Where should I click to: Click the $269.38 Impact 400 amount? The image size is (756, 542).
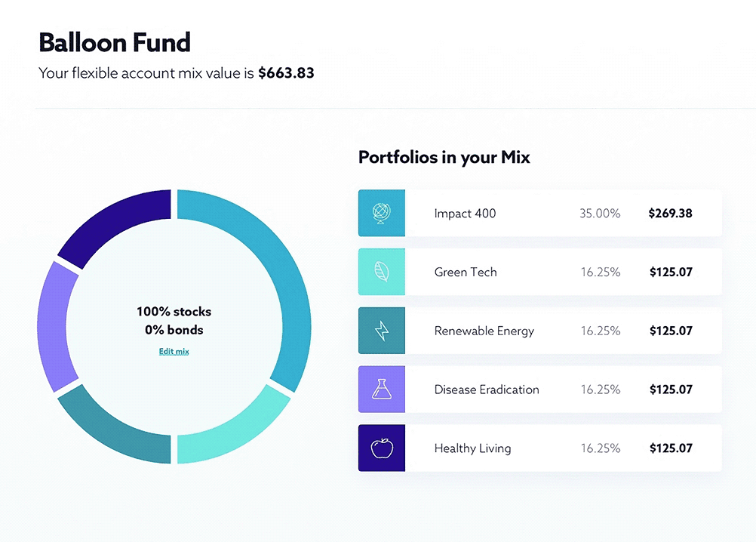point(670,213)
